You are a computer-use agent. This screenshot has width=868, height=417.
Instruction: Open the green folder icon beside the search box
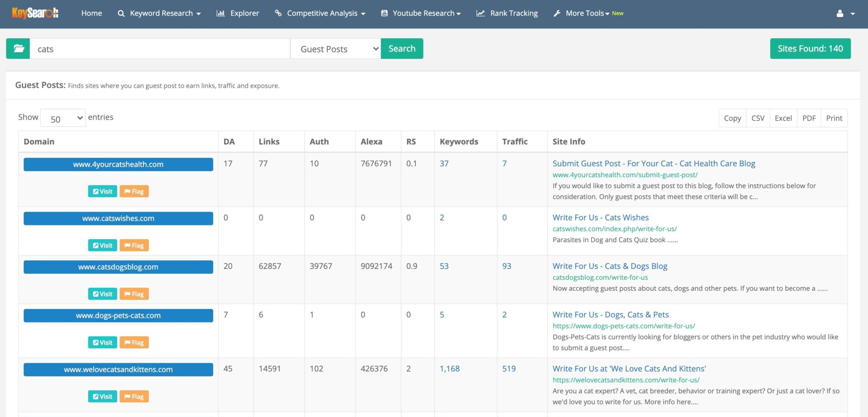click(x=18, y=49)
